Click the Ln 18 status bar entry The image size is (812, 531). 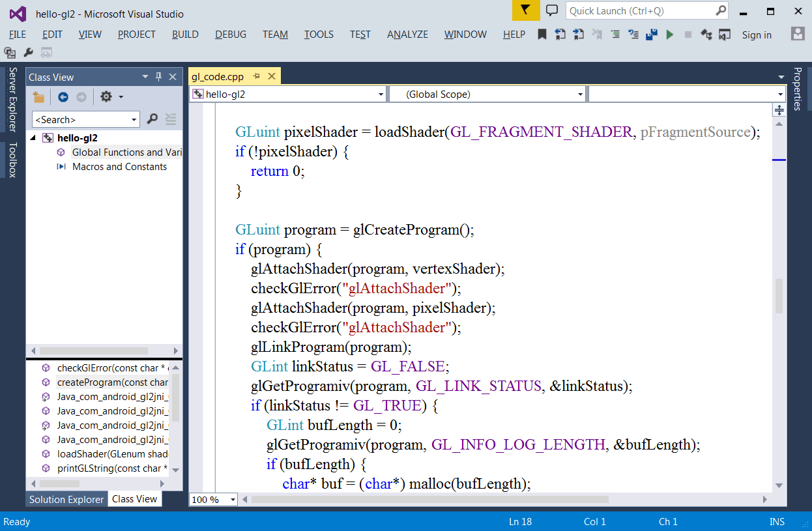[x=520, y=522]
